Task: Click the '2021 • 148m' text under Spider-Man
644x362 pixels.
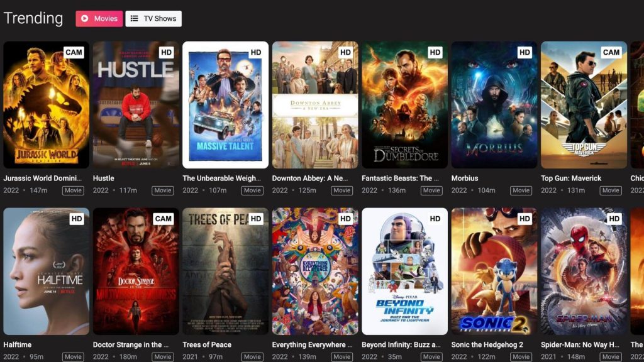Action: coord(563,357)
